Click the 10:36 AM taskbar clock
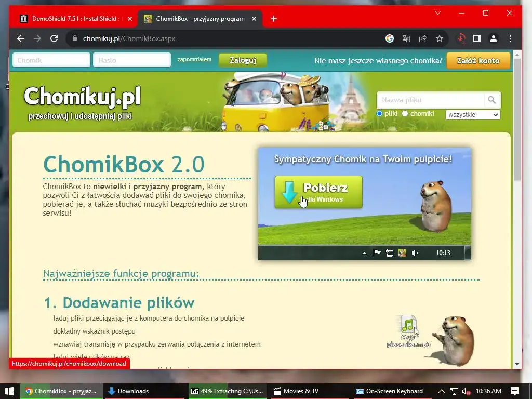 click(488, 391)
